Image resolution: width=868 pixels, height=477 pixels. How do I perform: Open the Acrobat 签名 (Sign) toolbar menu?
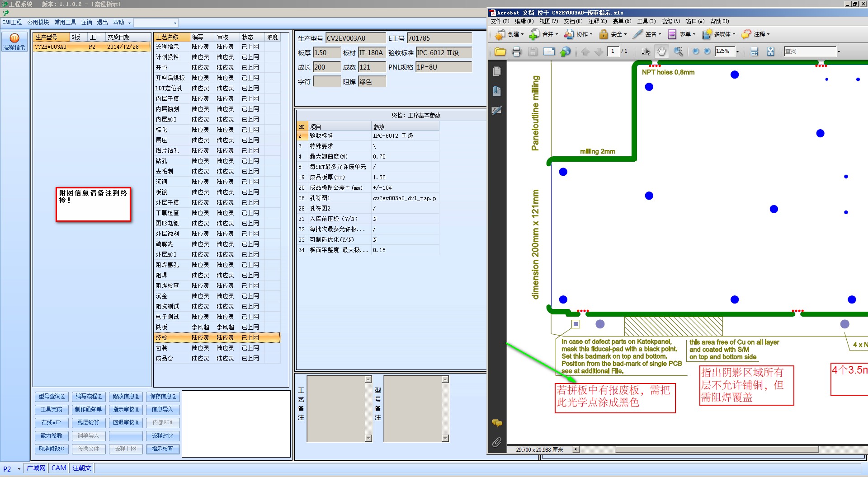(647, 34)
